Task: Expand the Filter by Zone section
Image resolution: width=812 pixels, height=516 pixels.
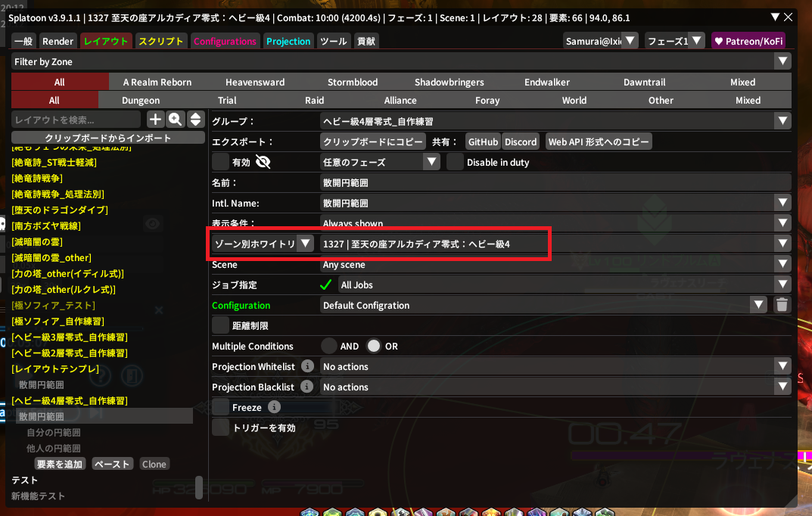Action: [782, 62]
